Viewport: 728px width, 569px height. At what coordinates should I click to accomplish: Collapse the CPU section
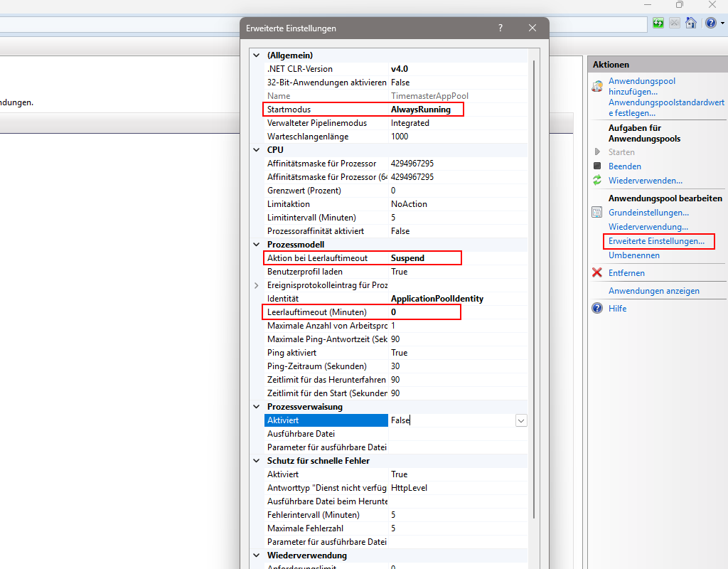tap(257, 150)
